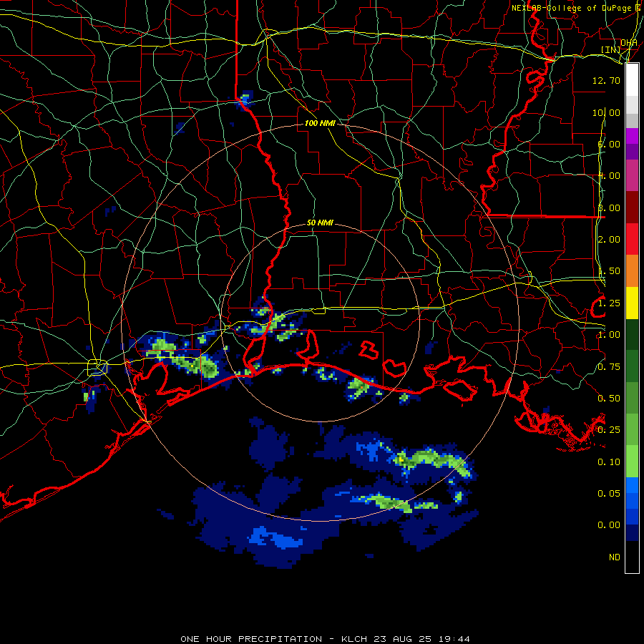Click the 100 NMI range ring label

pos(320,123)
